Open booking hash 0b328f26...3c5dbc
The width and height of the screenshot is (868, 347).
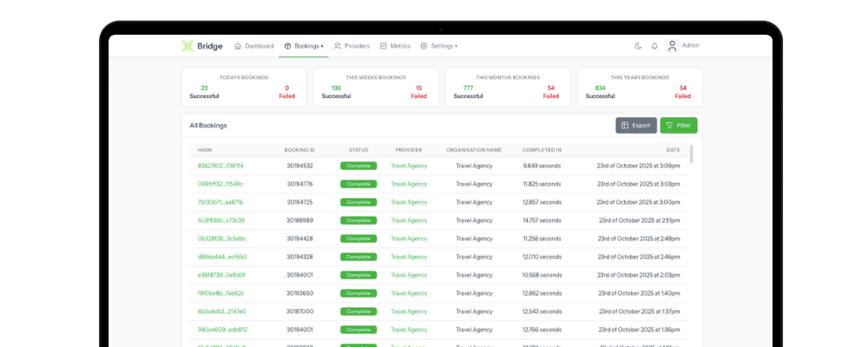[x=222, y=239]
